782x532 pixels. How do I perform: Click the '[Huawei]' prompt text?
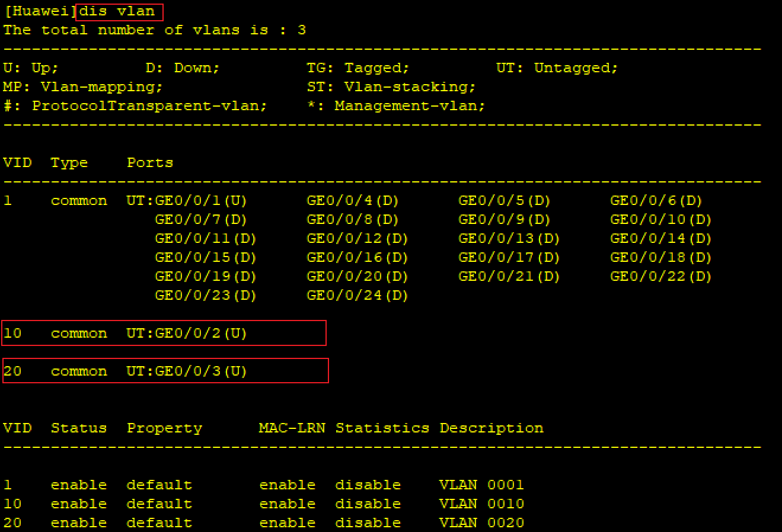(40, 11)
